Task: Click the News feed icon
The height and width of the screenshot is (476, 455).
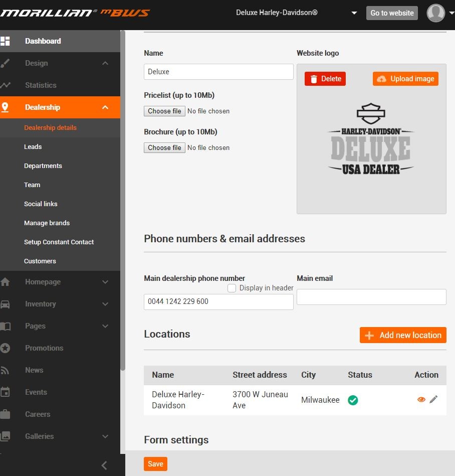Action: click(5, 370)
